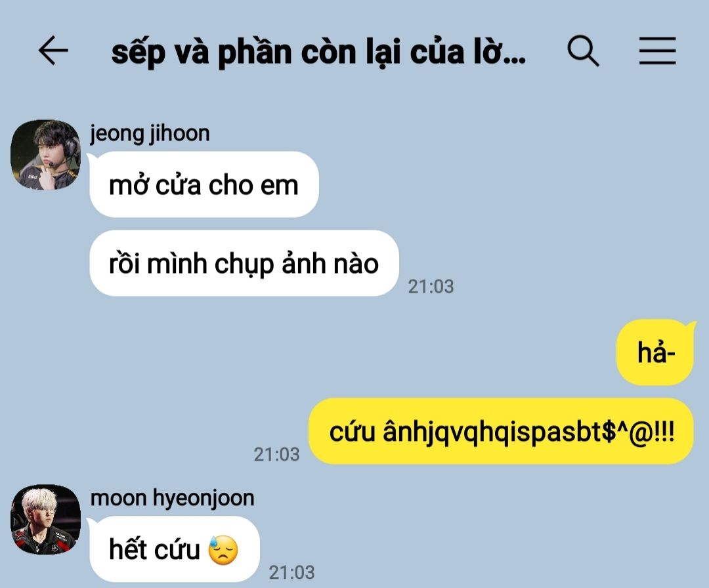Select the "mở cửa cho em" message bubble
This screenshot has width=709, height=588.
[x=204, y=184]
